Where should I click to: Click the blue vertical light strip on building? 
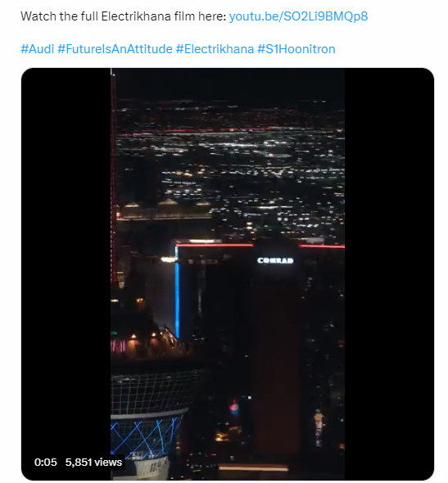[177, 300]
